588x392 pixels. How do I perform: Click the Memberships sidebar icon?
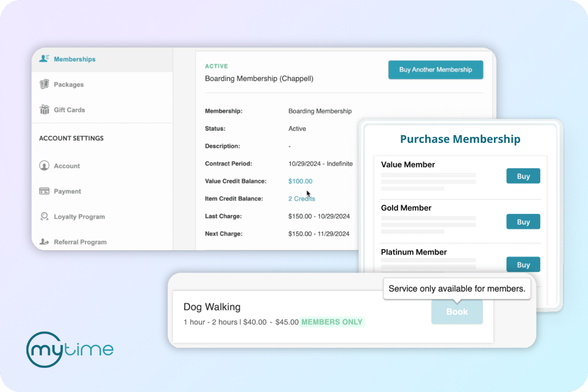tap(44, 59)
